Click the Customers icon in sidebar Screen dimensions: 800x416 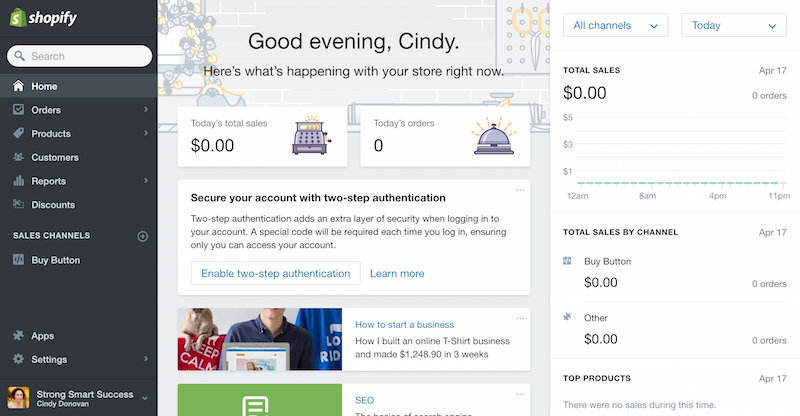tap(19, 157)
